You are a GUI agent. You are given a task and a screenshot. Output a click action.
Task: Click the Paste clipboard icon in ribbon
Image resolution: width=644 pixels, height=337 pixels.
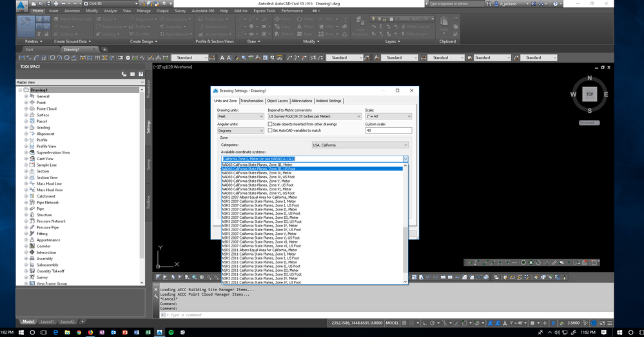tap(444, 22)
